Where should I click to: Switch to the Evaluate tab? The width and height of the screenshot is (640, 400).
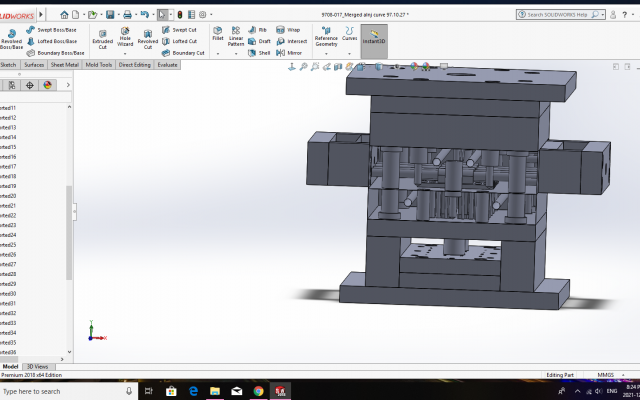pos(167,65)
